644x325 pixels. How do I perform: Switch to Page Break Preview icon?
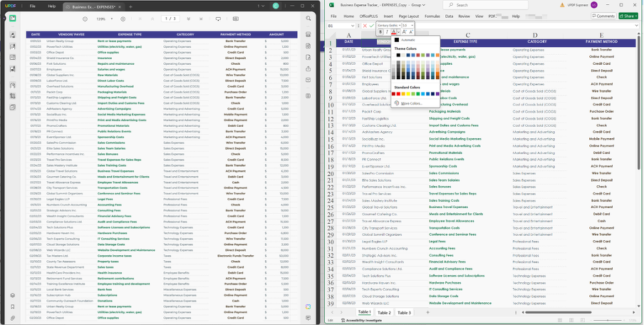coord(581,320)
